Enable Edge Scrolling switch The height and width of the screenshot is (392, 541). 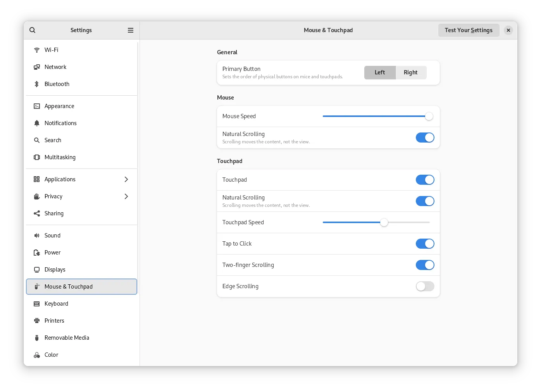click(x=425, y=286)
